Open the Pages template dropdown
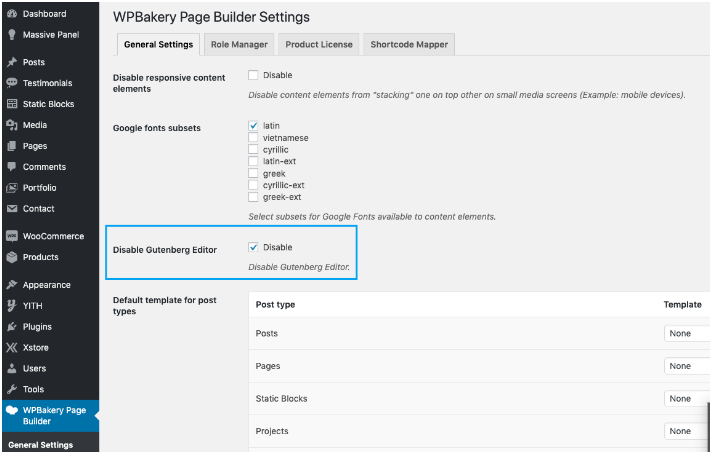Image resolution: width=710 pixels, height=452 pixels. [686, 366]
